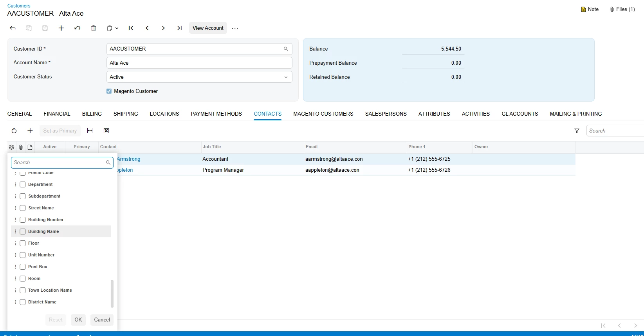Click the drag handle beside Floor

pos(16,243)
